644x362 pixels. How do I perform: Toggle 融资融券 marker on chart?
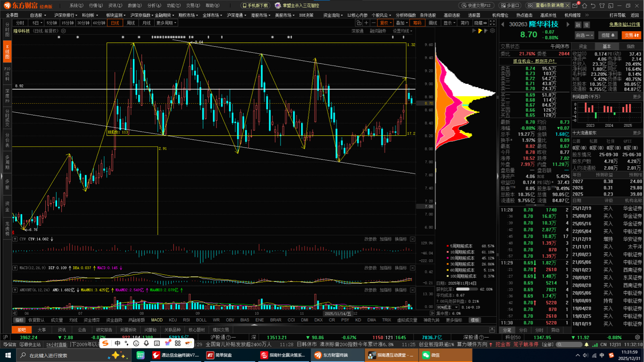(378, 31)
